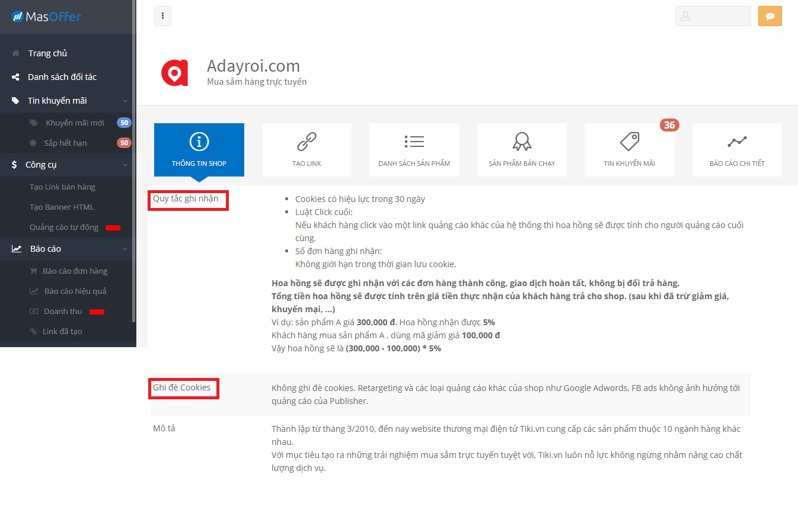
Task: Click the info icon in Thông tin shop tab
Action: point(199,142)
